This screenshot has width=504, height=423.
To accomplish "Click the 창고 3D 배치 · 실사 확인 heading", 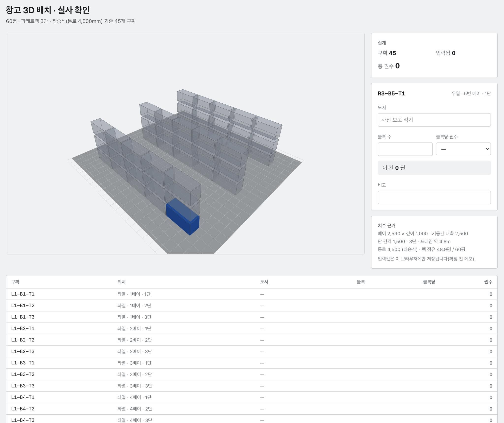I will click(x=47, y=10).
